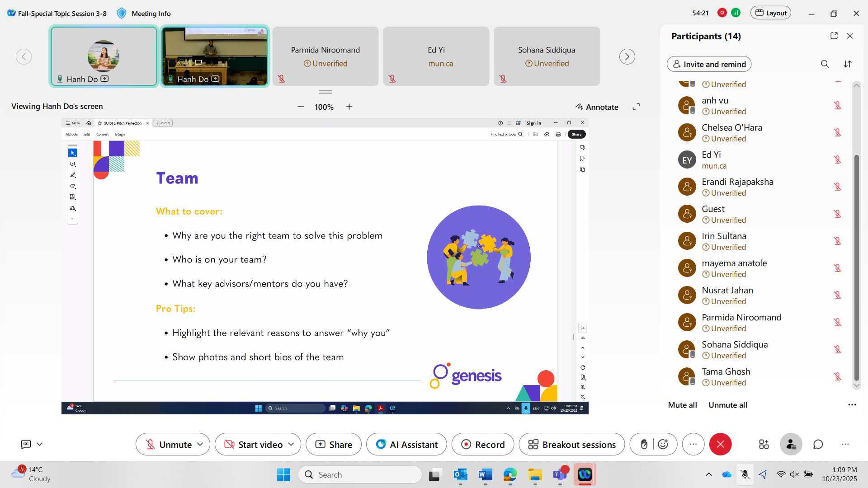This screenshot has width=868, height=488.
Task: Sort the participants list
Action: click(848, 64)
